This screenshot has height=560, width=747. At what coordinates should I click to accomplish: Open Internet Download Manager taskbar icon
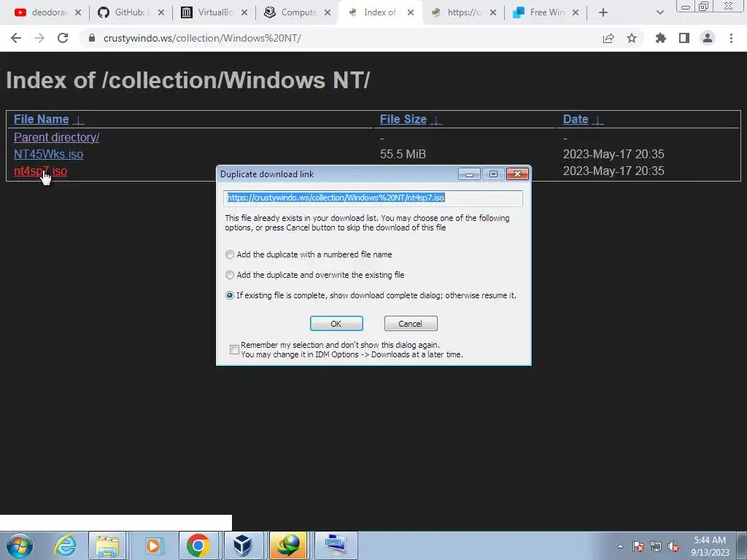click(288, 545)
